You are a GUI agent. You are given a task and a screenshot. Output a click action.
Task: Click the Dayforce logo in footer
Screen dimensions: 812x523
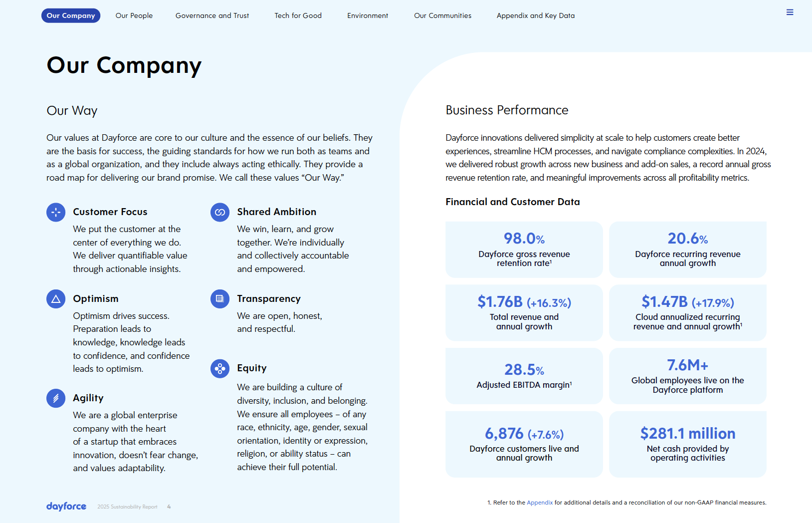[x=66, y=506]
